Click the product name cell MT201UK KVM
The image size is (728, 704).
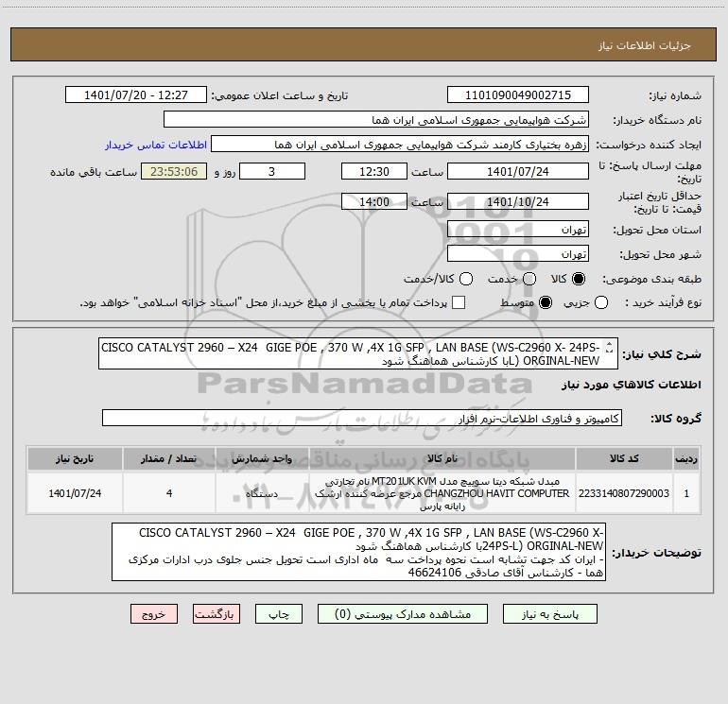coord(442,493)
